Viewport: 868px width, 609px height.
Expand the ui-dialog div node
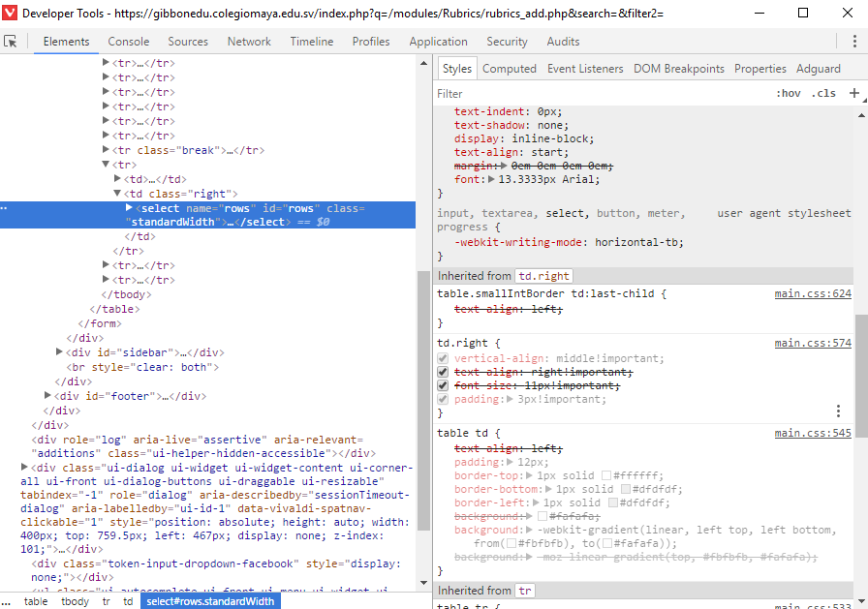pyautogui.click(x=24, y=467)
